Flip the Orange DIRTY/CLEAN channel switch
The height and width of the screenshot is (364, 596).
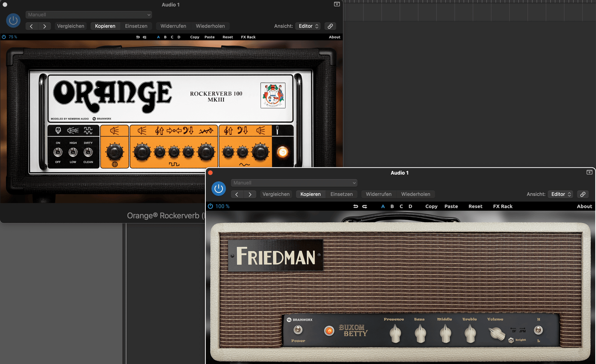[x=88, y=152]
